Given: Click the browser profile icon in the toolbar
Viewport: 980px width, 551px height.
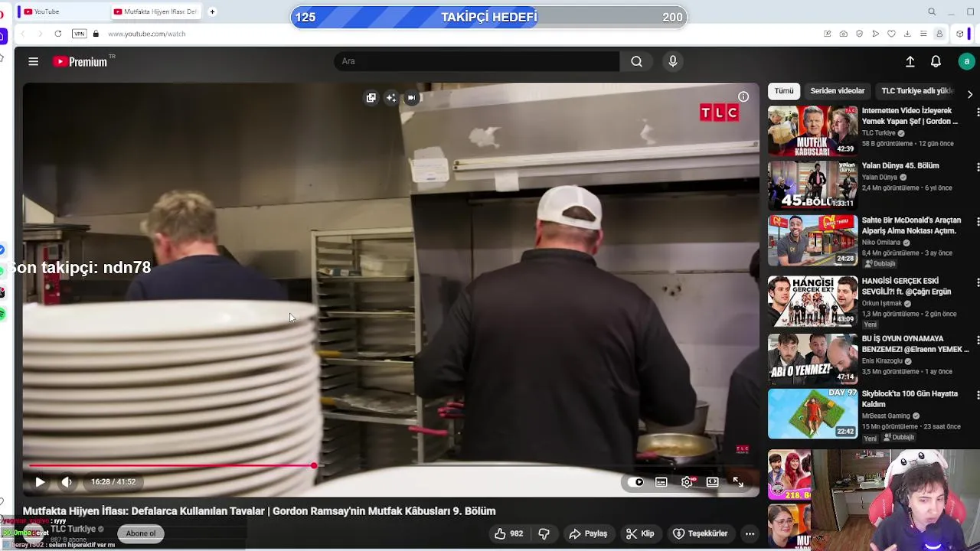Looking at the screenshot, I should point(939,34).
